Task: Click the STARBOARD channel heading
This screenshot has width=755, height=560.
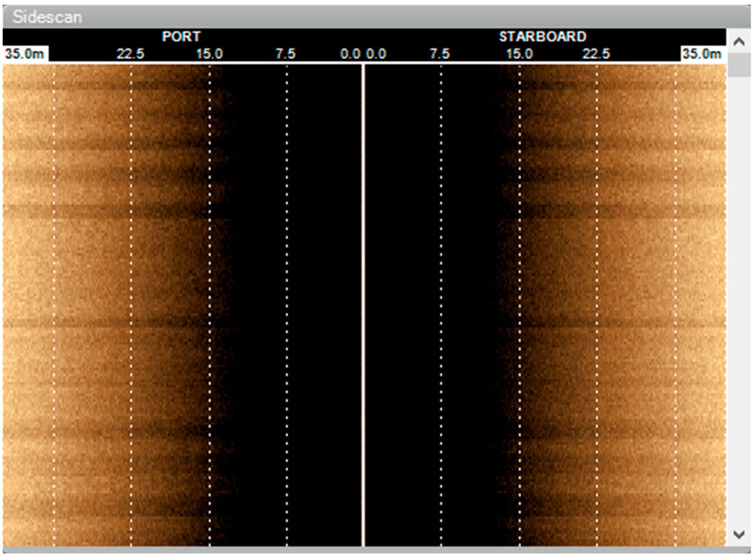Action: click(x=543, y=37)
